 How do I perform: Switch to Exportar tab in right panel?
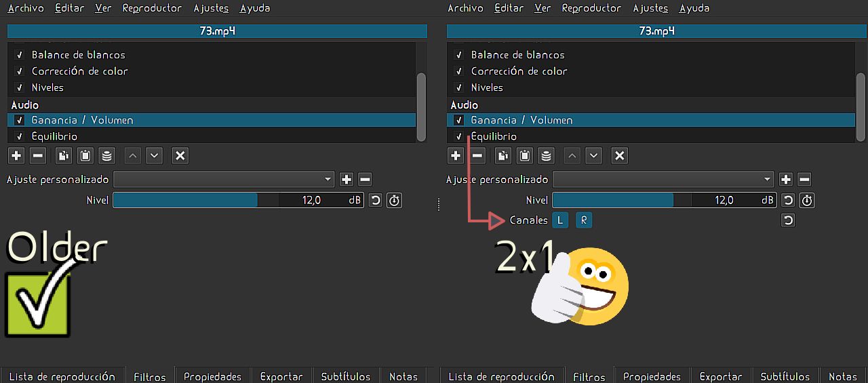[721, 376]
